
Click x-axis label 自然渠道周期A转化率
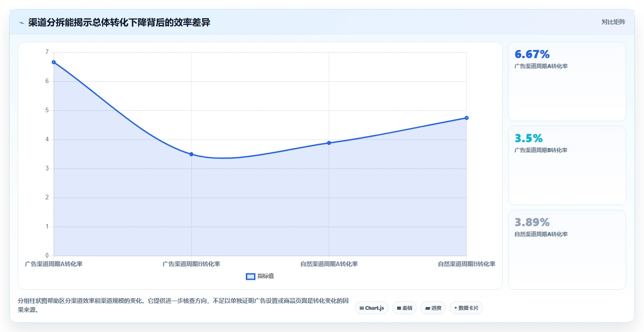point(329,264)
